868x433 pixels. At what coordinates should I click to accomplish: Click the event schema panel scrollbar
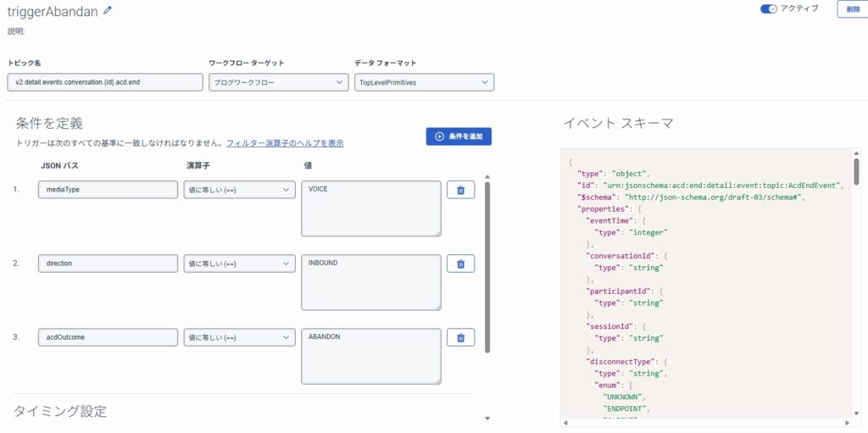click(x=856, y=171)
